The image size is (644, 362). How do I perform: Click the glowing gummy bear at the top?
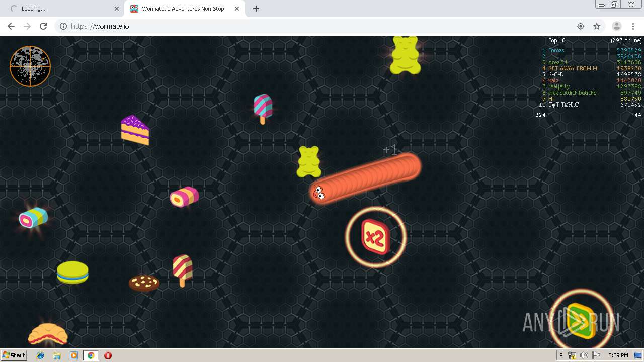pos(406,55)
